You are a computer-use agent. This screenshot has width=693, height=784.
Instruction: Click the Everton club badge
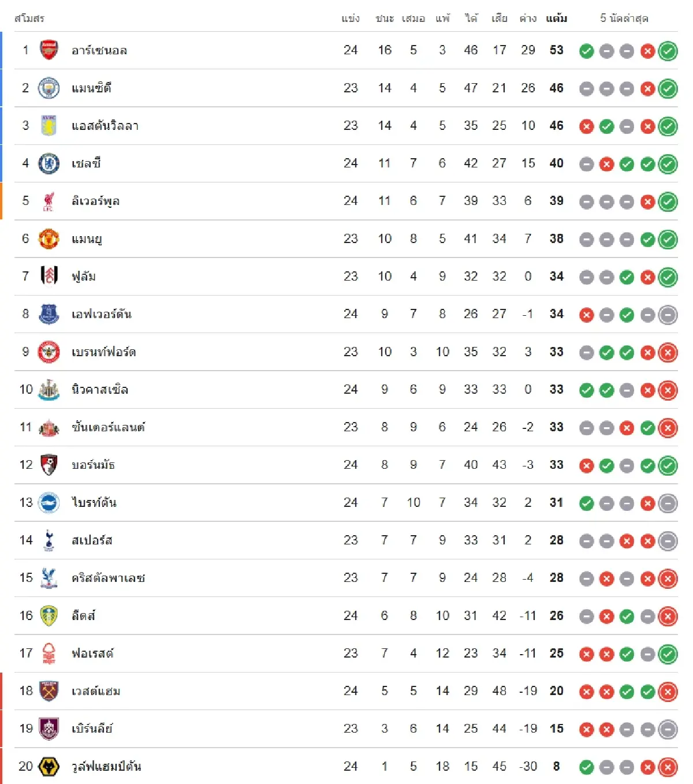49,314
